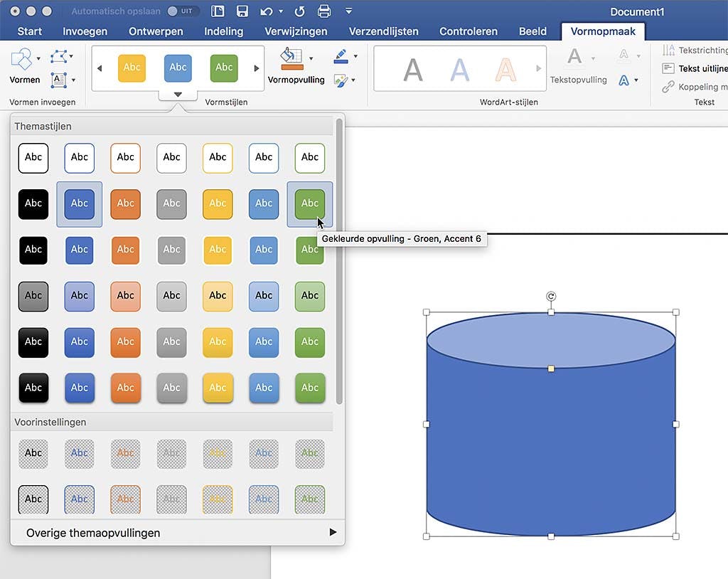Click the shape outline pen icon
This screenshot has height=579, width=728.
[x=341, y=55]
